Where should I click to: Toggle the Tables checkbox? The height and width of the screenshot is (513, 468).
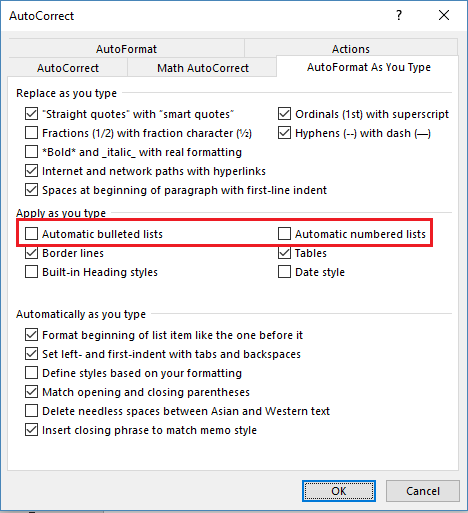tap(284, 253)
